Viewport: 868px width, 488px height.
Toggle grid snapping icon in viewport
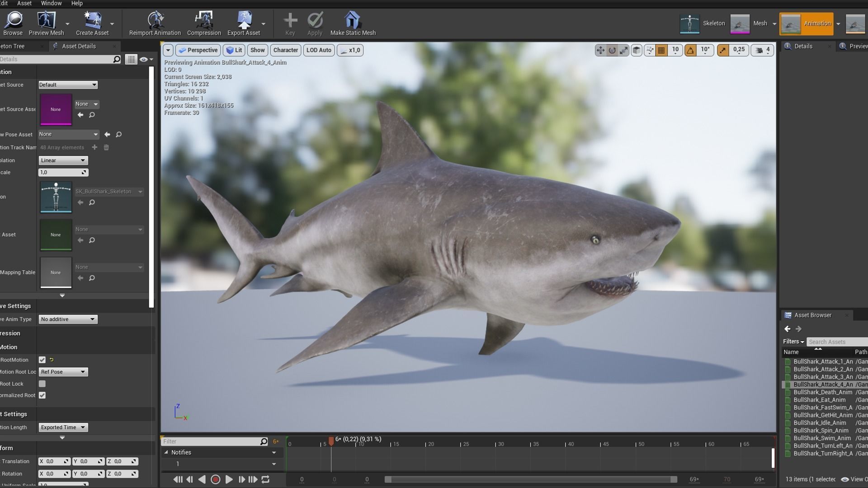click(661, 50)
